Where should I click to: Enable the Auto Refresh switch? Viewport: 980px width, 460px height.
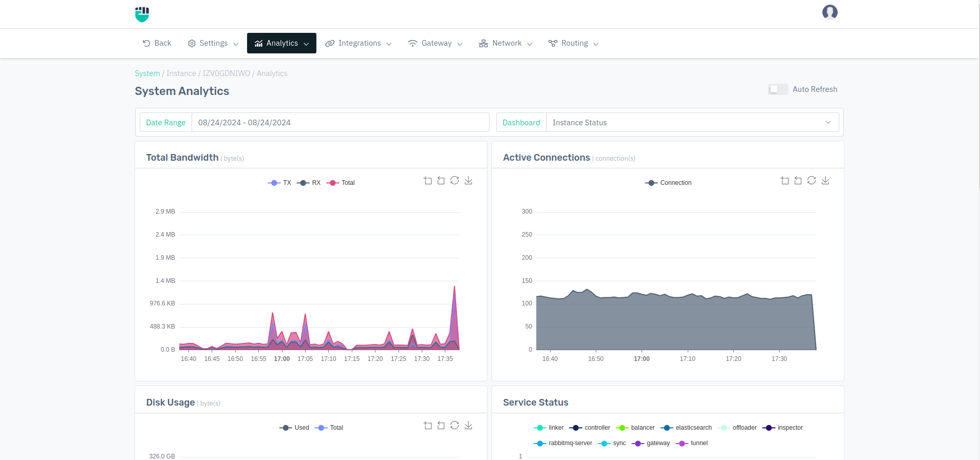(778, 89)
